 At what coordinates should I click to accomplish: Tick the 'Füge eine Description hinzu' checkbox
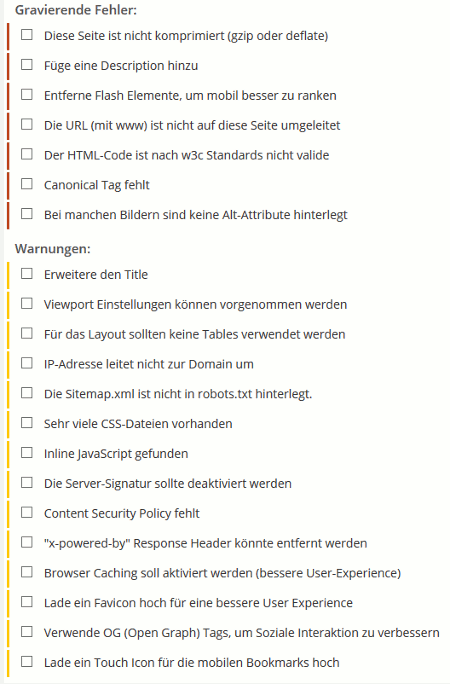click(x=27, y=65)
